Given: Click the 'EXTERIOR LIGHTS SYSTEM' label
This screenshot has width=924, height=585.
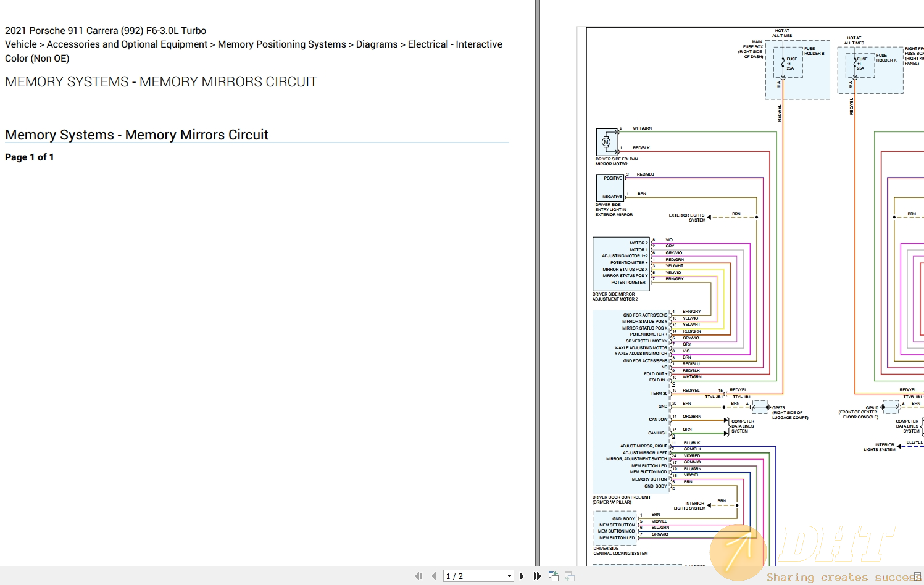Looking at the screenshot, I should pos(686,218).
